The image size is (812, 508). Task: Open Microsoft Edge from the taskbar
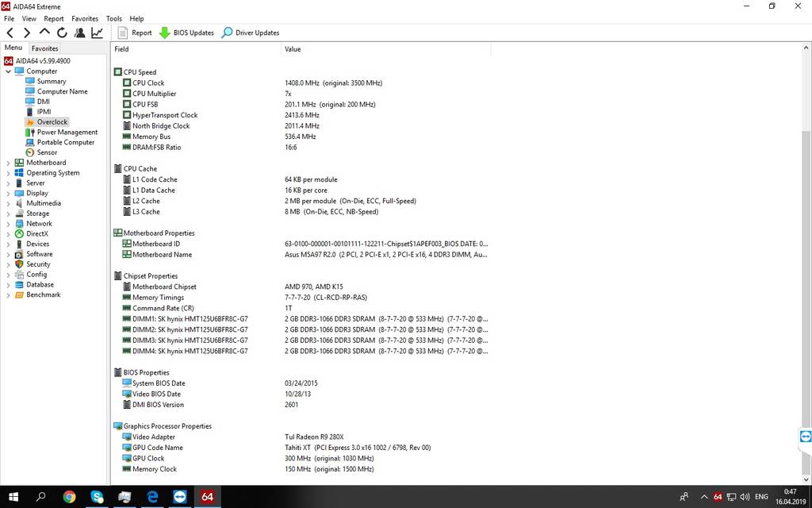tap(152, 497)
